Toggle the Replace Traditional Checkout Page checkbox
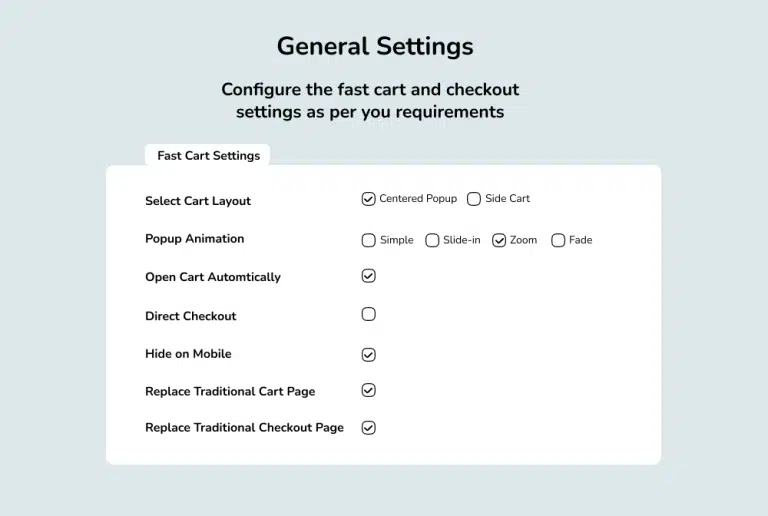Screen dimensions: 768x516 [x=368, y=428]
